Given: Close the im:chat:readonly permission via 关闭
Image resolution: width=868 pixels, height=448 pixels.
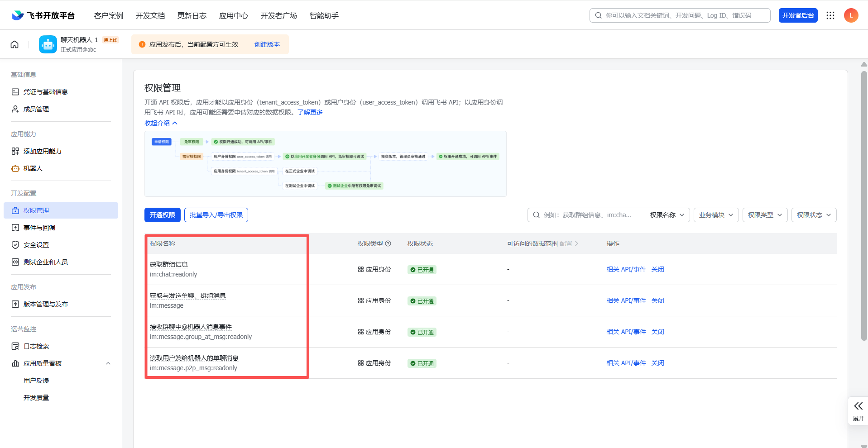Looking at the screenshot, I should 658,269.
